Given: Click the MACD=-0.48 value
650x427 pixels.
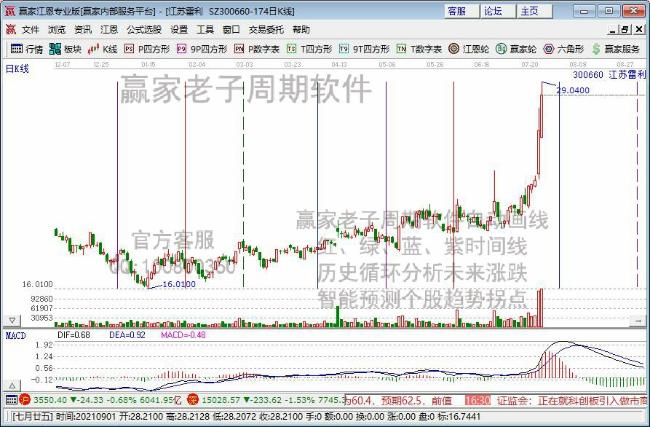Looking at the screenshot, I should pyautogui.click(x=183, y=335).
